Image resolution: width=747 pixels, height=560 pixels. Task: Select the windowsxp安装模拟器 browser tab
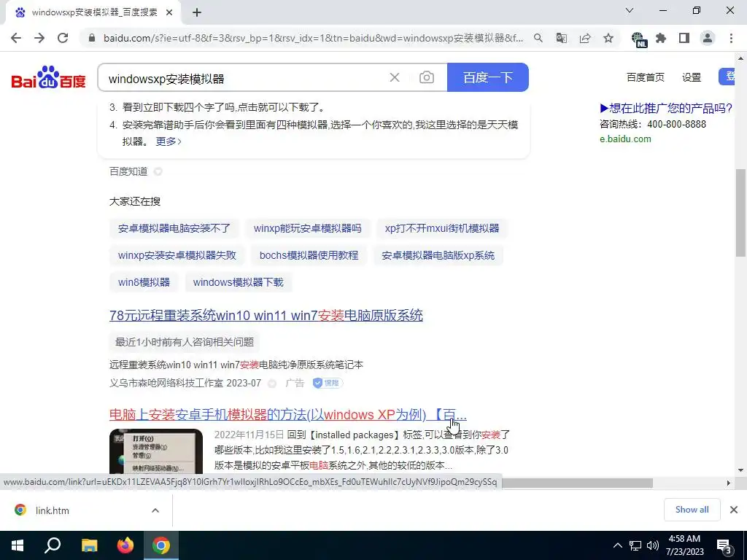[93, 13]
